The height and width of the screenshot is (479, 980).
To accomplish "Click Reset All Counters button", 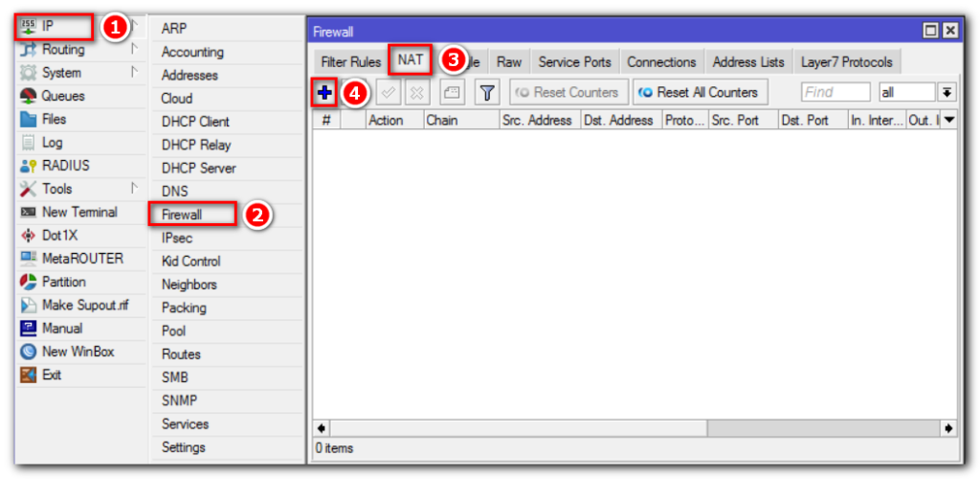I will pyautogui.click(x=699, y=93).
